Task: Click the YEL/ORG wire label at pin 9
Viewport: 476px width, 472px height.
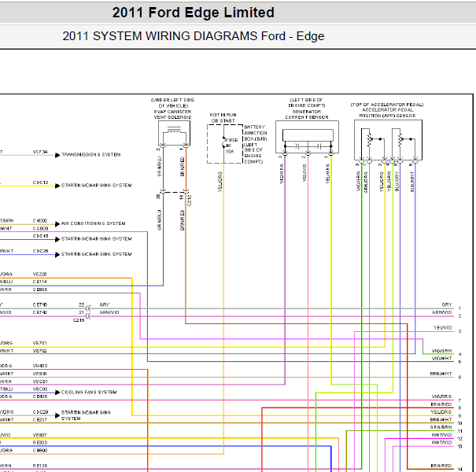Action: pos(441,412)
